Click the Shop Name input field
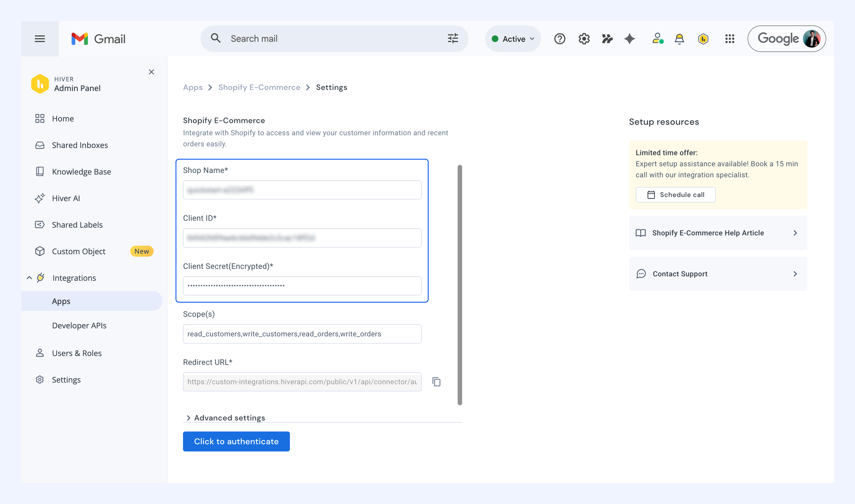The image size is (855, 504). click(x=302, y=190)
